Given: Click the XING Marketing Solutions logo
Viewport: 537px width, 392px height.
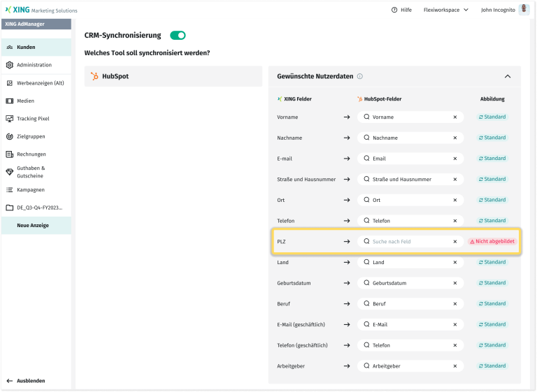Looking at the screenshot, I should tap(41, 10).
